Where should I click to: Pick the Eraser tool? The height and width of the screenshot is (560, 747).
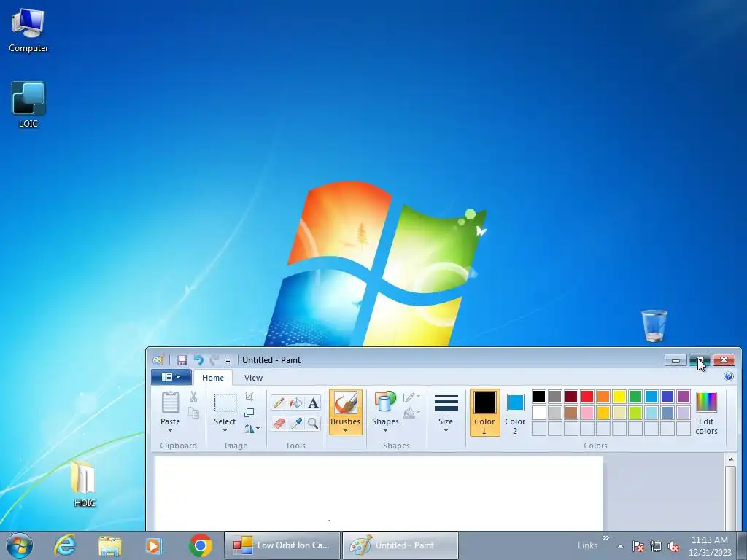pyautogui.click(x=279, y=423)
